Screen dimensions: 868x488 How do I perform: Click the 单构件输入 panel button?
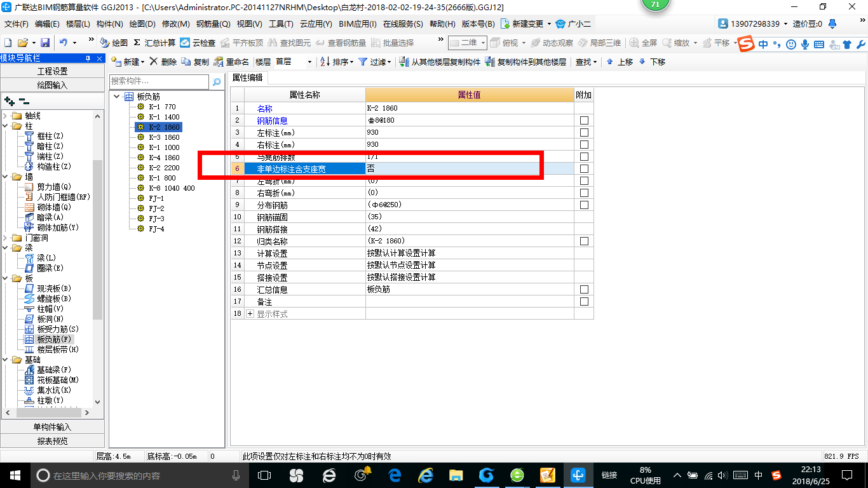tap(52, 427)
